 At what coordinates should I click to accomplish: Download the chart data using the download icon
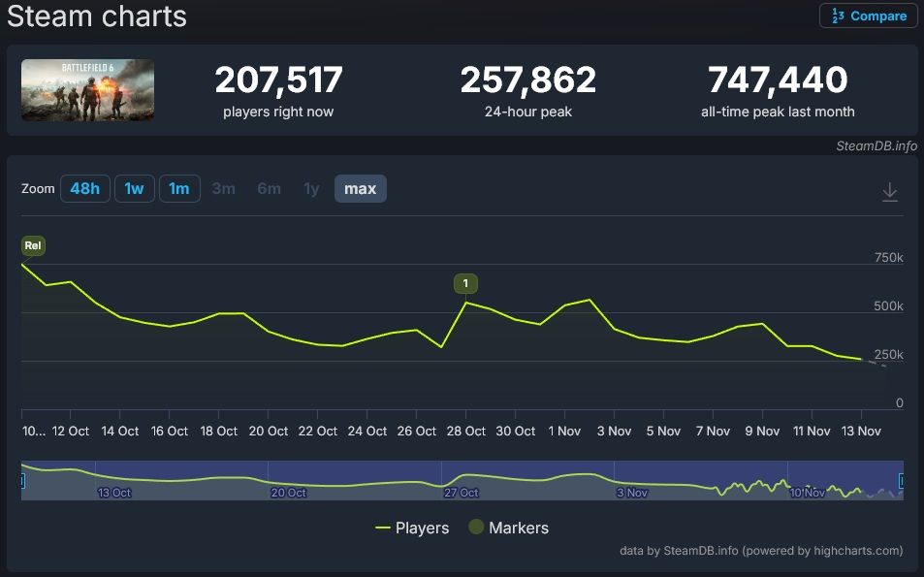point(889,192)
